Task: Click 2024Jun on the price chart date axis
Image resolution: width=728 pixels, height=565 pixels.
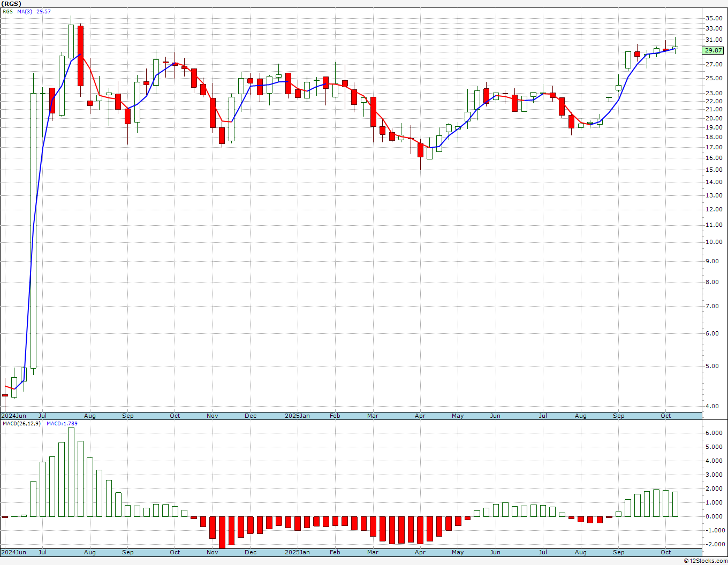Action: [x=13, y=416]
